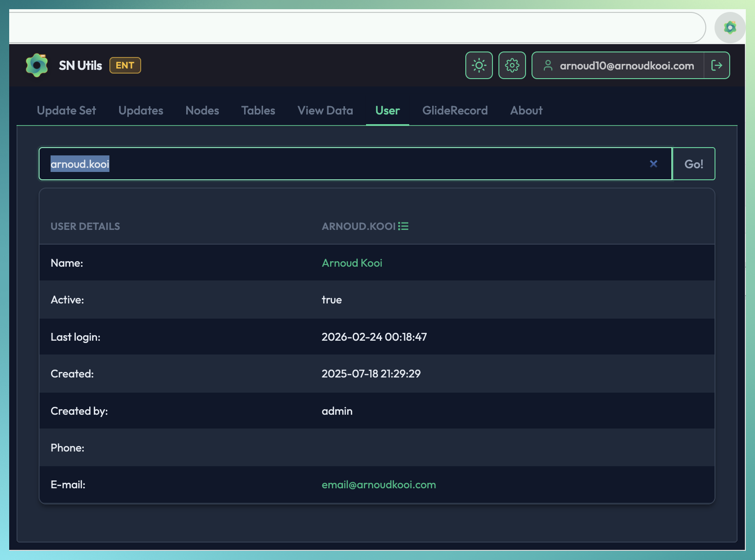The height and width of the screenshot is (560, 755).
Task: Select the Tables tab
Action: (258, 110)
